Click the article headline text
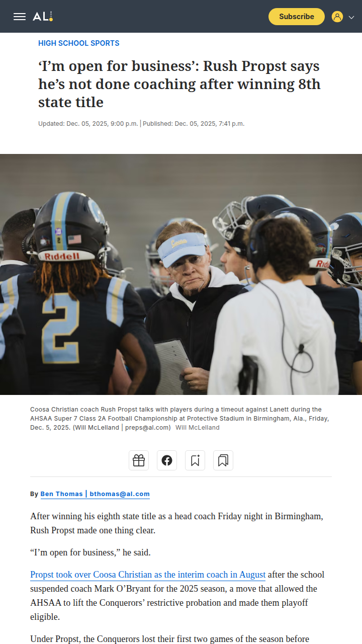Viewport: 362px width, 644px height. pyautogui.click(x=179, y=84)
